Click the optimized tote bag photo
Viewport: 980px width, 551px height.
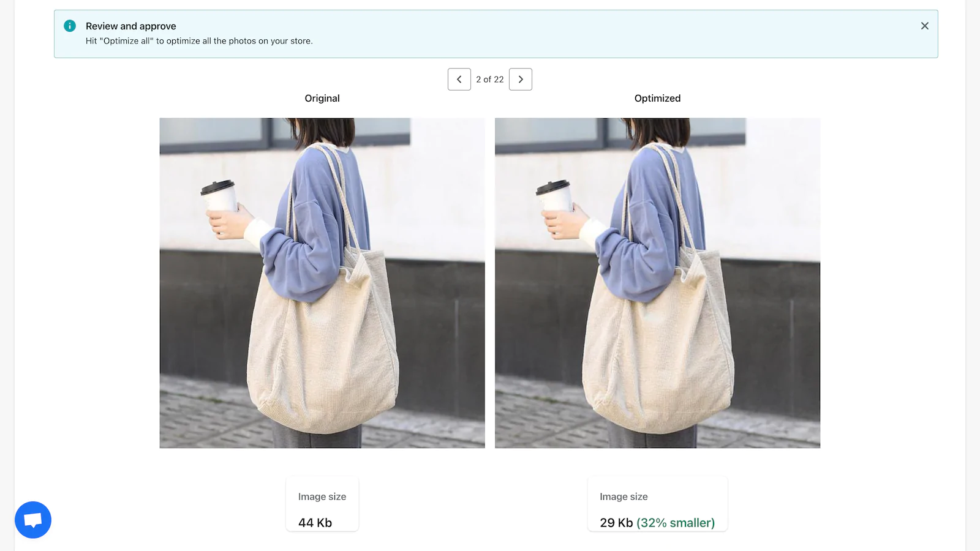(657, 283)
